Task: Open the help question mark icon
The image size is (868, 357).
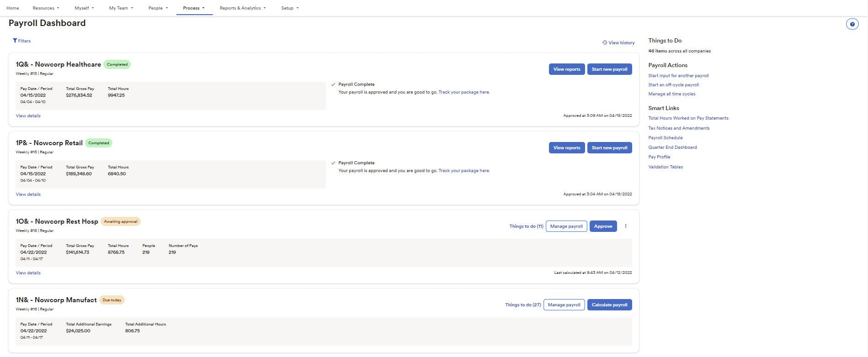Action: (x=852, y=24)
